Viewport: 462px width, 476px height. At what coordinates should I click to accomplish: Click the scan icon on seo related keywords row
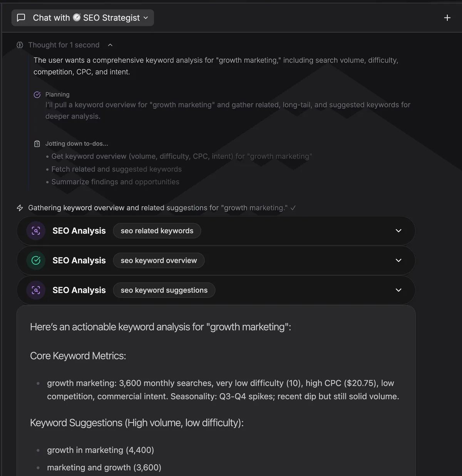coord(36,231)
